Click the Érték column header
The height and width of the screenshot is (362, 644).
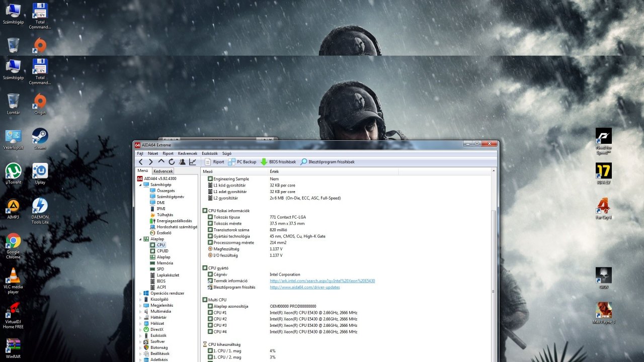point(333,171)
